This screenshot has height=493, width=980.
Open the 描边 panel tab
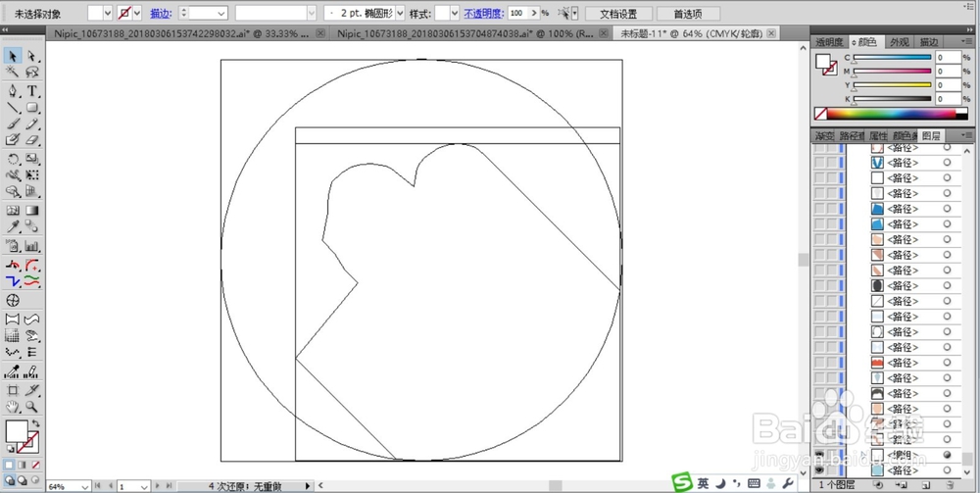(928, 42)
